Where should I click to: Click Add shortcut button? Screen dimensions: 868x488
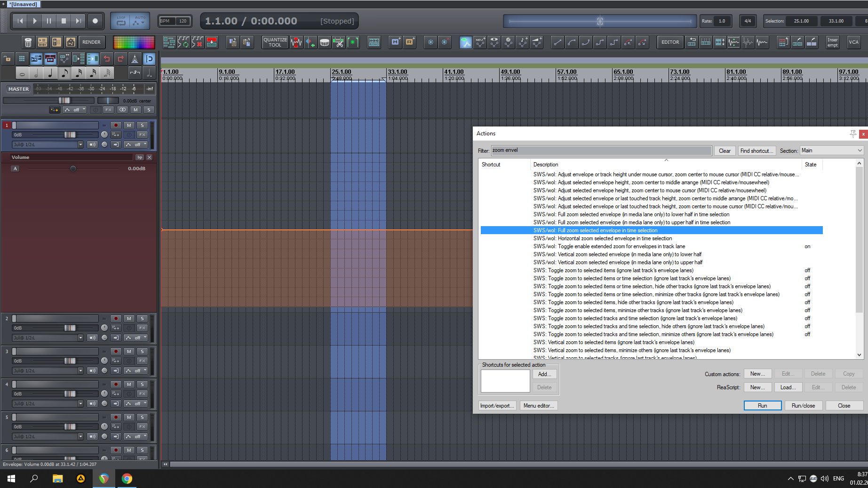pos(544,374)
